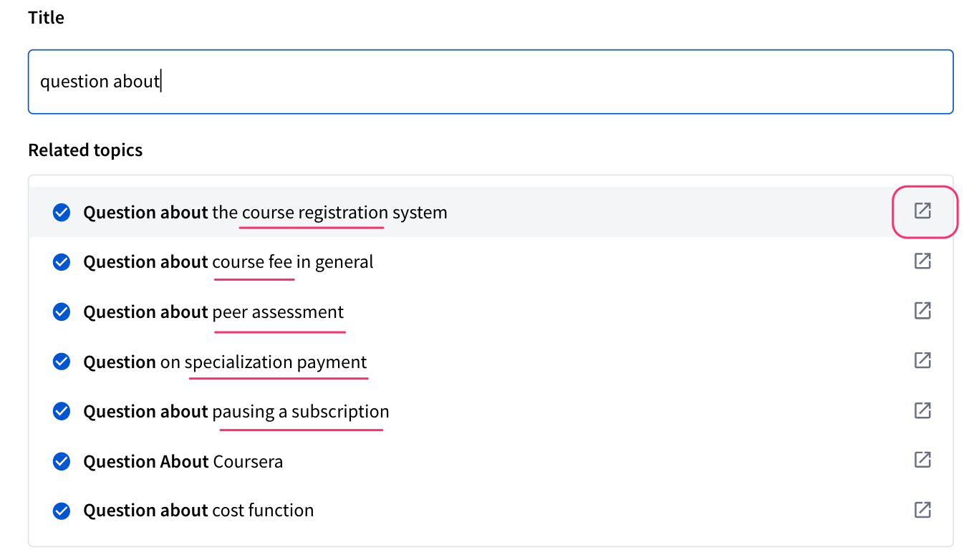Click into the Title text field

pos(491,82)
